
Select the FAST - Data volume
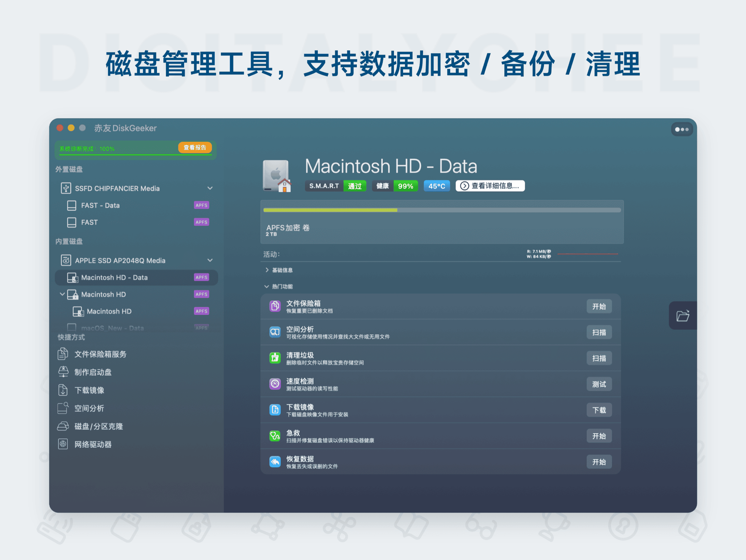tap(100, 205)
